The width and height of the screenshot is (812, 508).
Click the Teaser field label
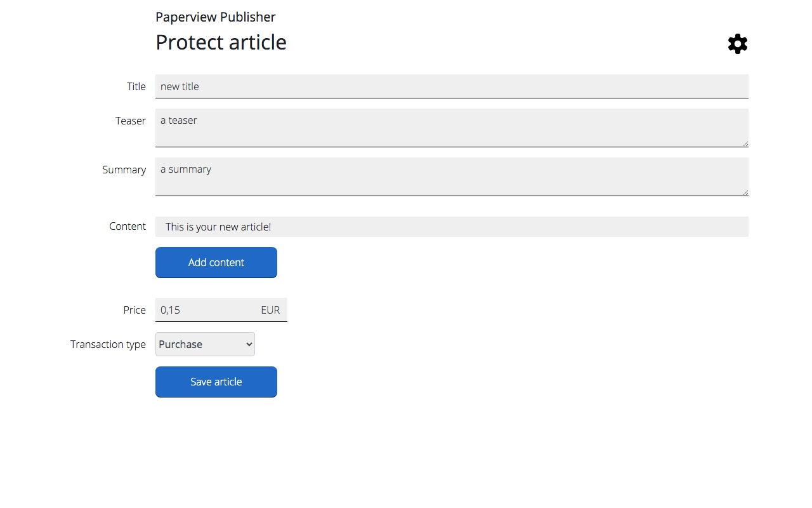pos(130,121)
